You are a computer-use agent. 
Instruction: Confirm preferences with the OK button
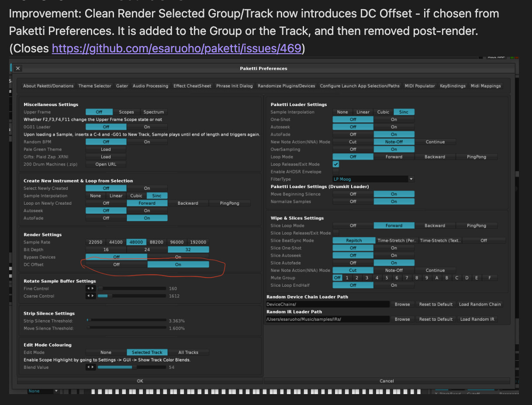pos(140,381)
